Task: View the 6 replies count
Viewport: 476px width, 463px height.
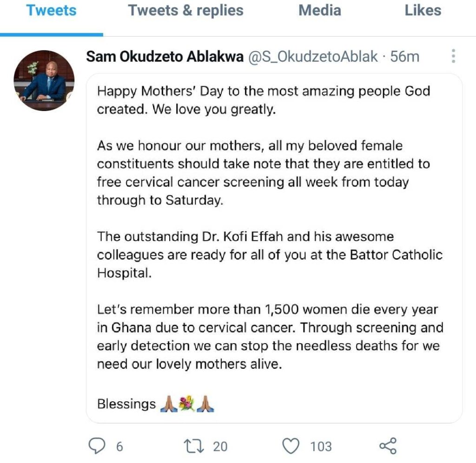Action: coord(119,447)
